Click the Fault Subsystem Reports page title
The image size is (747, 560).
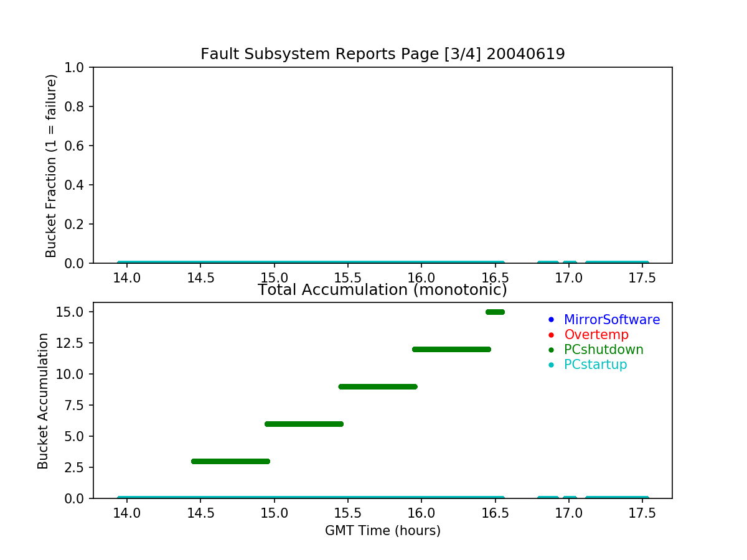coord(382,54)
